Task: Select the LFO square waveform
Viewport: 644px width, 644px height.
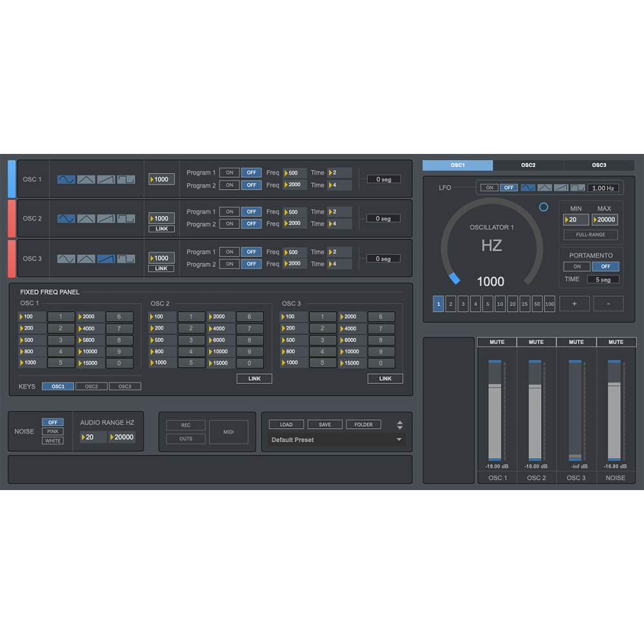Action: click(x=578, y=187)
